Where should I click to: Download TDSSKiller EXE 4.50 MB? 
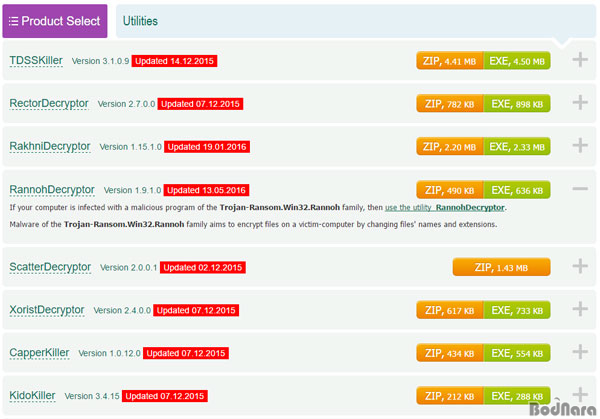pos(517,61)
